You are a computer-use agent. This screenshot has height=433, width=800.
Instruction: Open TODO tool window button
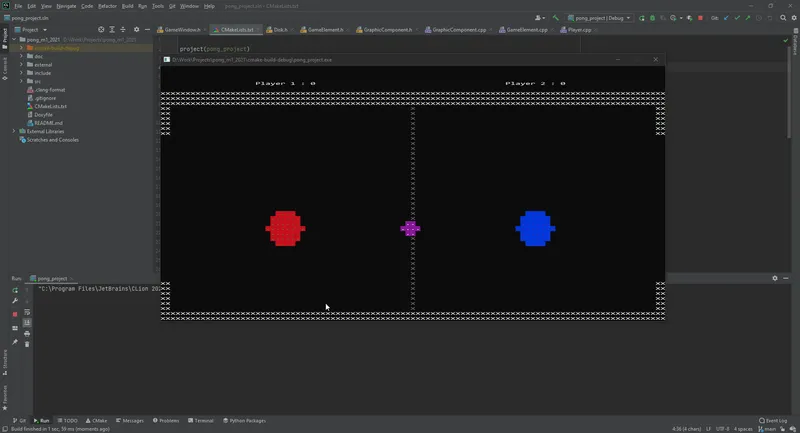tap(67, 421)
